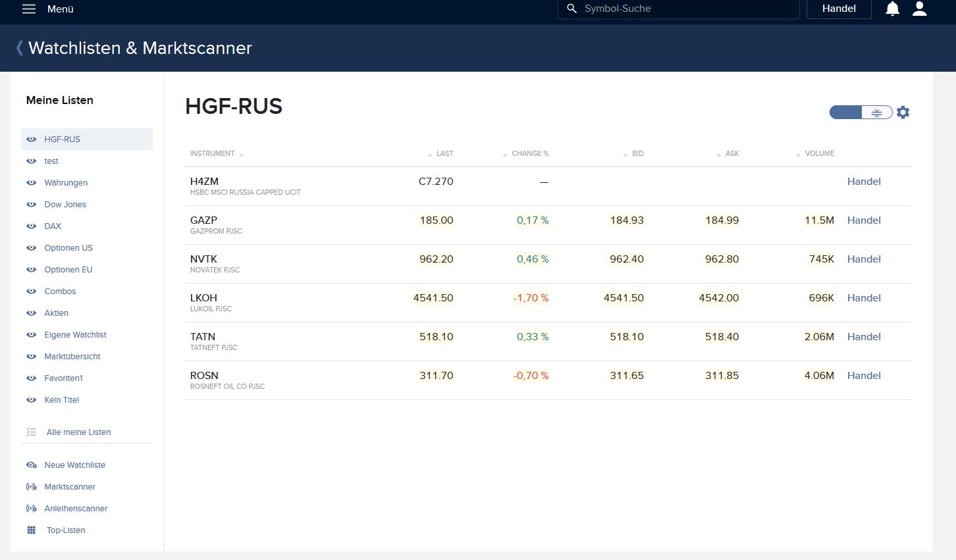Click the eye icon beside Optionen EU
This screenshot has width=956, height=560.
click(31, 270)
